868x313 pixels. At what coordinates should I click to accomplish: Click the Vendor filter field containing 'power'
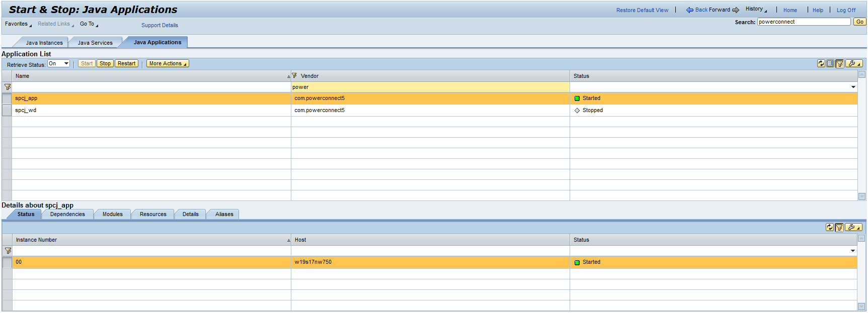(x=430, y=87)
